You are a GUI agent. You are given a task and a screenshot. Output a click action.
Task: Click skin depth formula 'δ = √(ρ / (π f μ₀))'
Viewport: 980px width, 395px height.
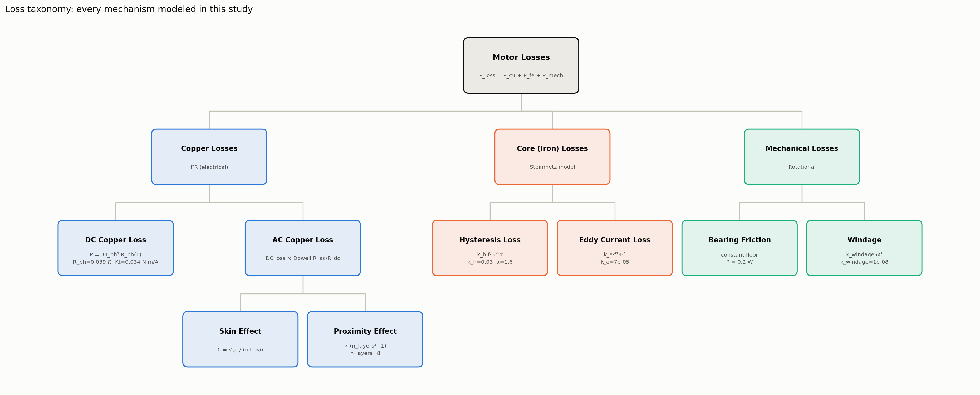coord(241,350)
